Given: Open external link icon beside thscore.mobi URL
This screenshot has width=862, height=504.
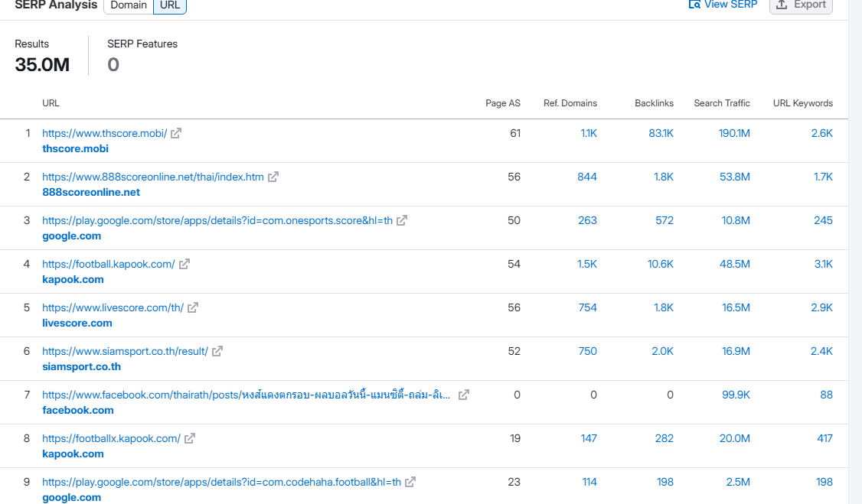Looking at the screenshot, I should click(176, 133).
